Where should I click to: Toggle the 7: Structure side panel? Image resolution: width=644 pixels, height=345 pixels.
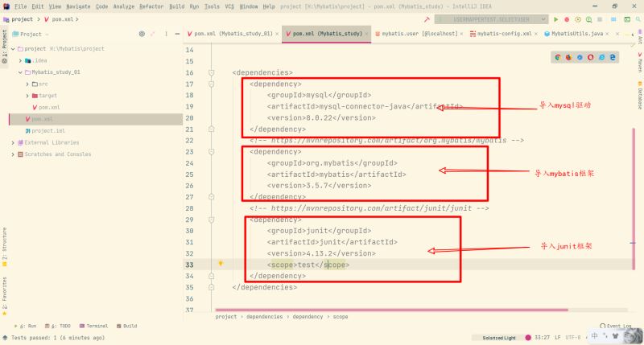pyautogui.click(x=5, y=247)
